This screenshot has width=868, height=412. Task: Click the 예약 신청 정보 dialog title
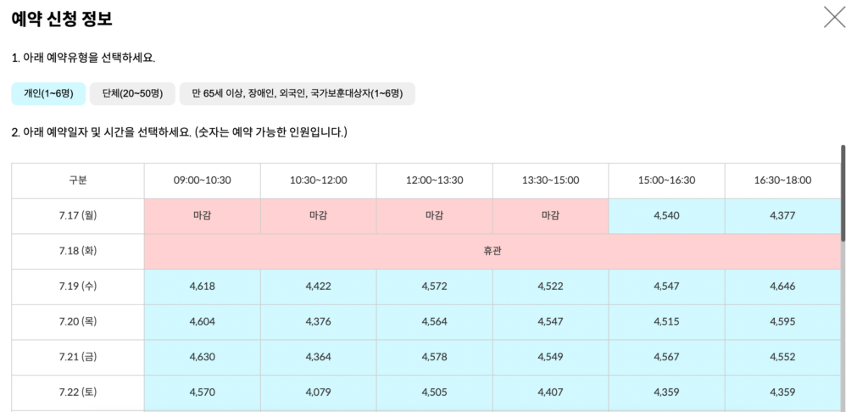click(62, 19)
